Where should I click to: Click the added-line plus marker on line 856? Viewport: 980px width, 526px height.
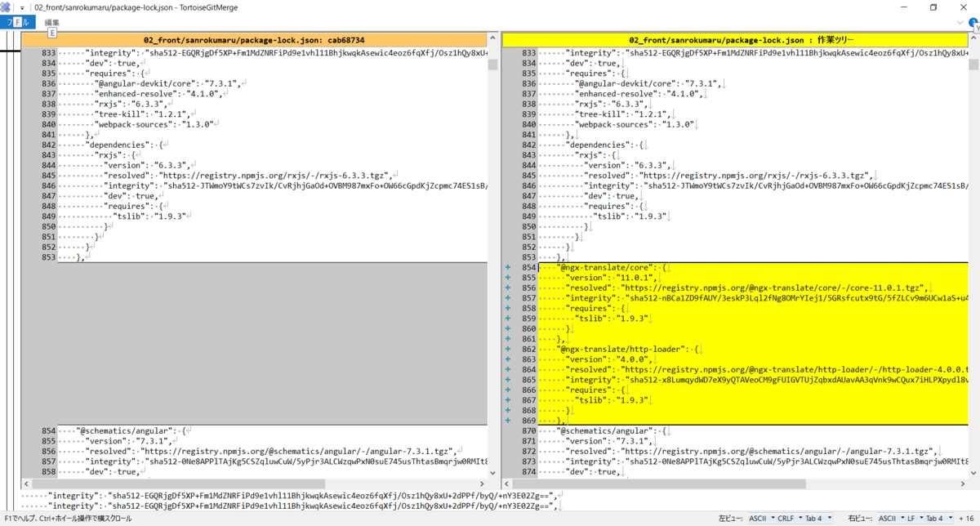[507, 288]
